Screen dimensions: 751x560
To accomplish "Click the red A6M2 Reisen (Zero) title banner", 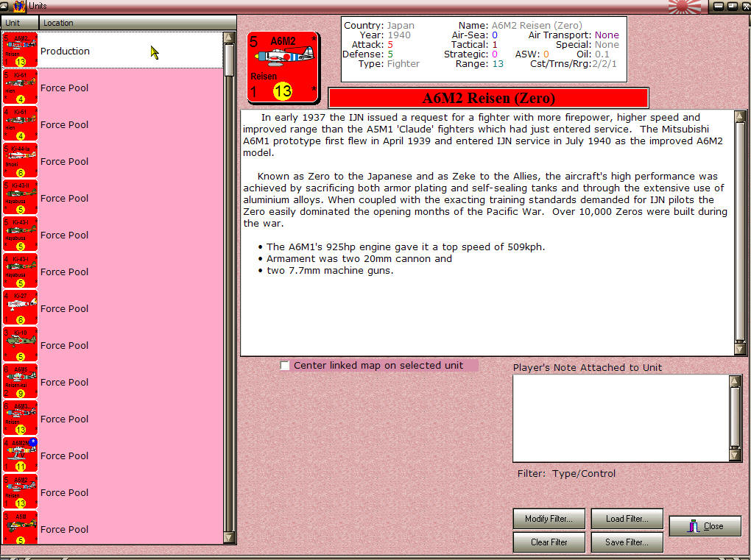I will pos(489,98).
